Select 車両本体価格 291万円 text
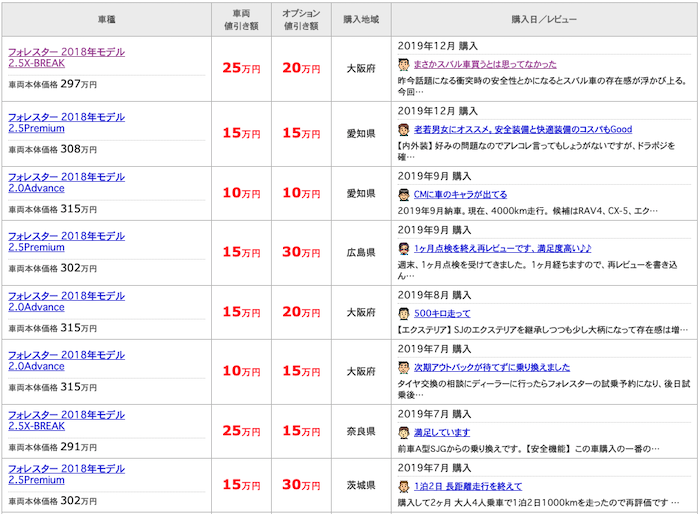 click(x=53, y=447)
